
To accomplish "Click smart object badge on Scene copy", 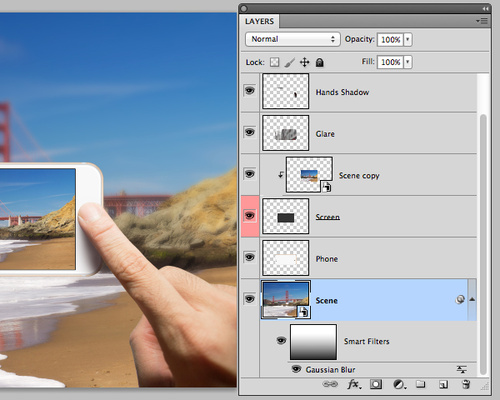I will tap(326, 187).
